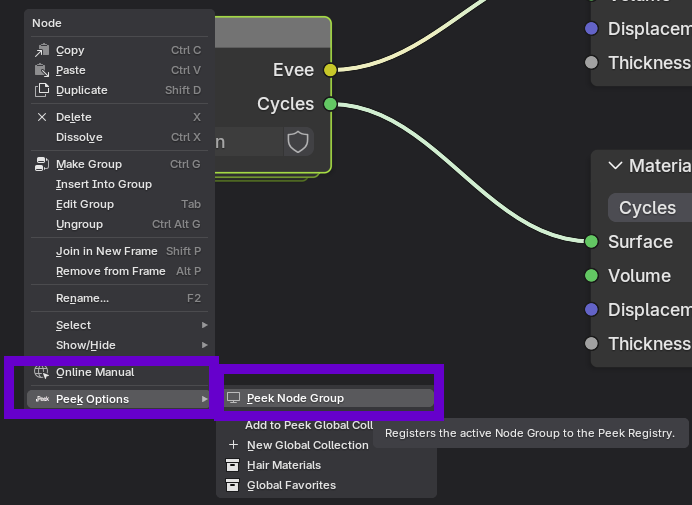
Task: Add to Global Favorites collection
Action: click(x=329, y=485)
